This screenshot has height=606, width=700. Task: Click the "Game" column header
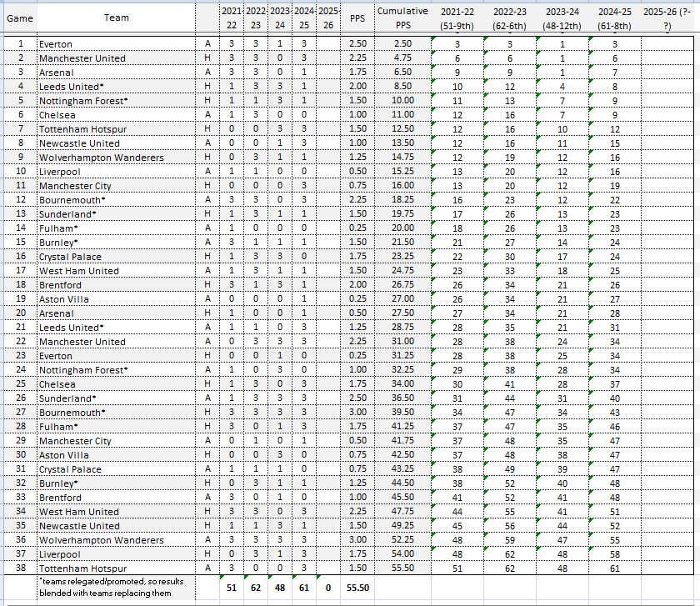coord(20,18)
